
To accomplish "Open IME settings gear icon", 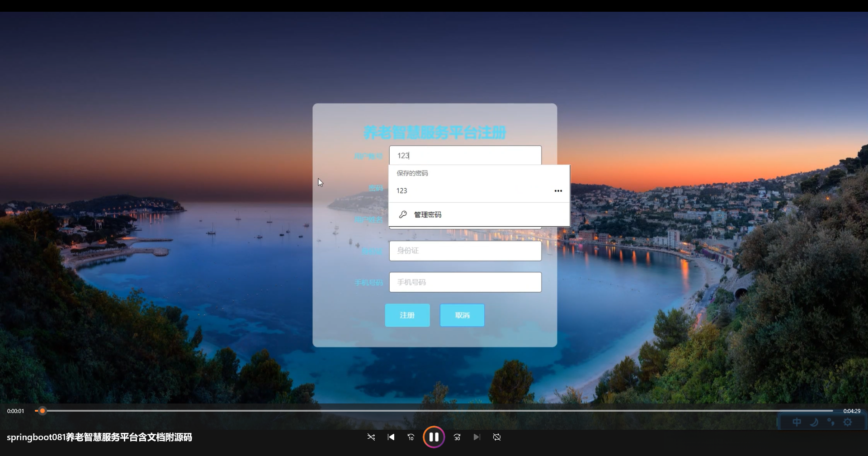I will tap(848, 422).
